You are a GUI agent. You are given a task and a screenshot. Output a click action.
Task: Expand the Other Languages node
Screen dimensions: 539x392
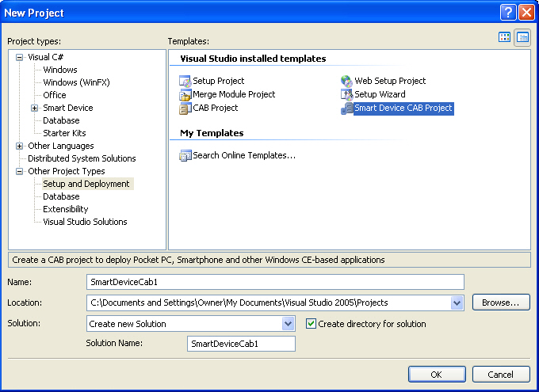[x=20, y=146]
